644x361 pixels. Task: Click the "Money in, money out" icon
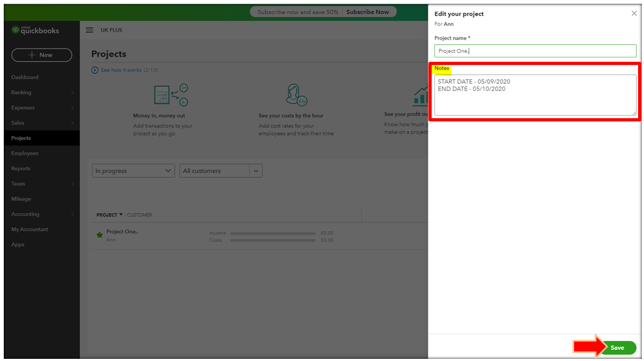click(170, 96)
